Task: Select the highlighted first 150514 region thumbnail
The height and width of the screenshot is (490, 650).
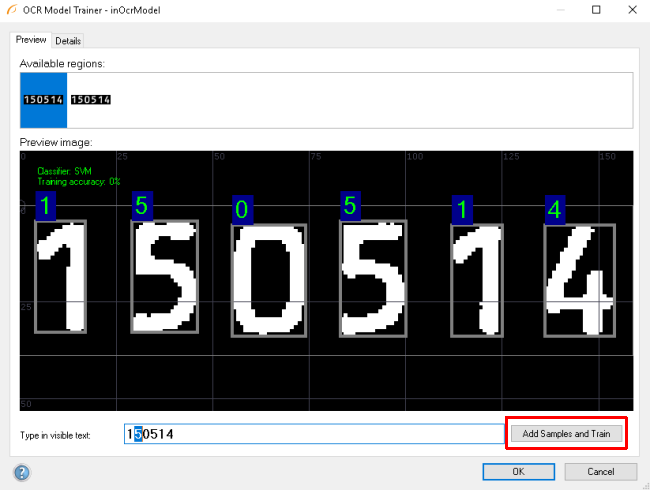Action: click(43, 100)
